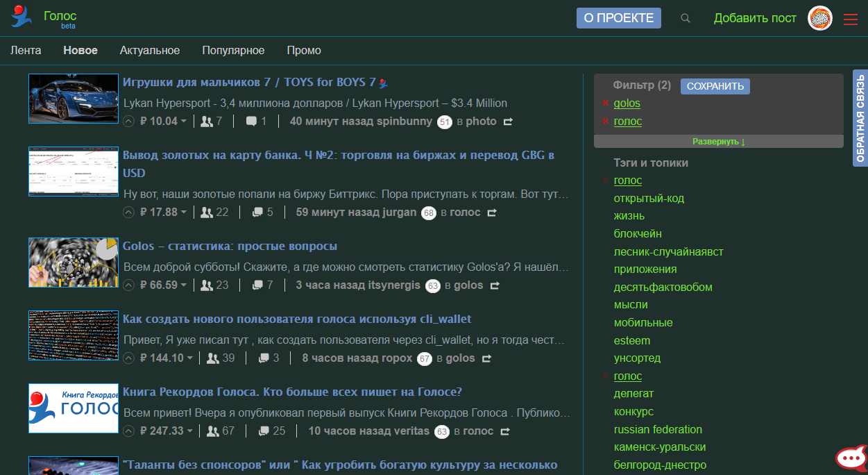Select the конкурс tag

633,412
